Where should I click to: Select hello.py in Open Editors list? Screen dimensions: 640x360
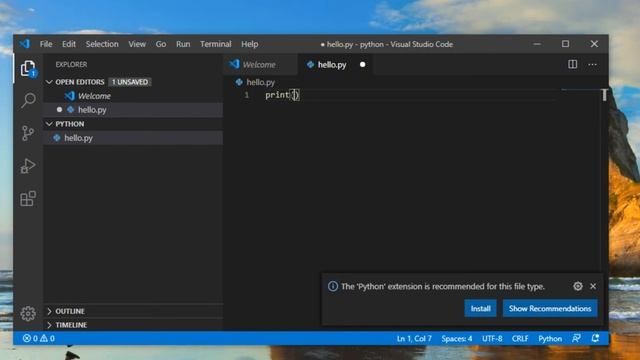[x=133, y=110]
